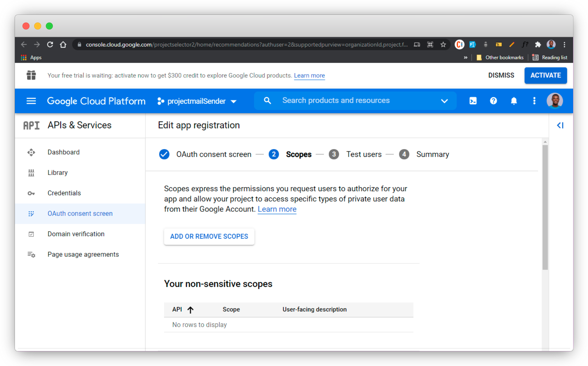Go to the browser home page
The width and height of the screenshot is (588, 366).
coord(63,44)
